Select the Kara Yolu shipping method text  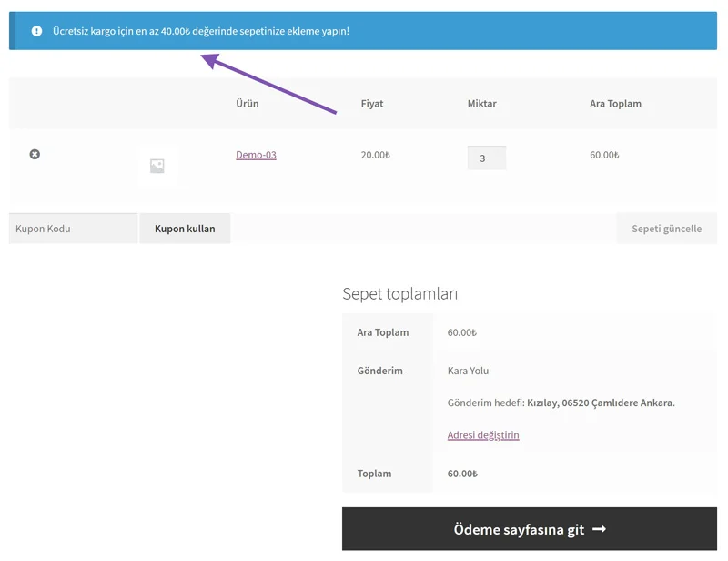pos(468,371)
